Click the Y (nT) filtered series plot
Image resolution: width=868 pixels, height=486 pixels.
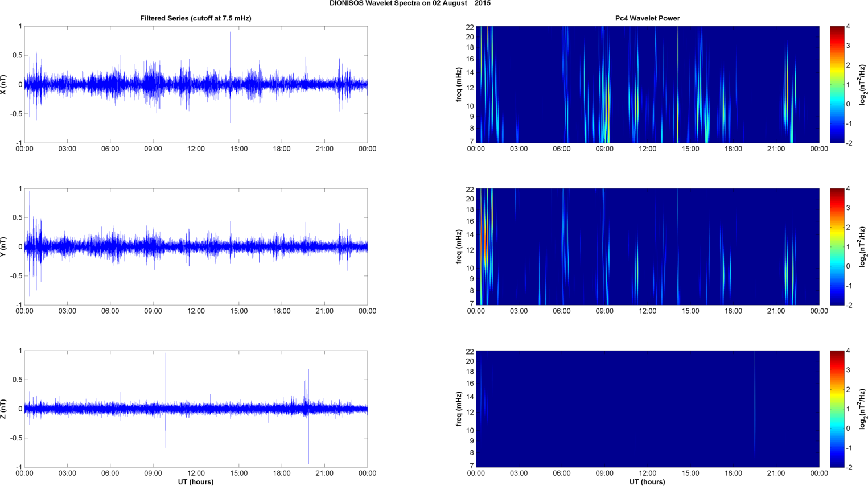(x=196, y=247)
